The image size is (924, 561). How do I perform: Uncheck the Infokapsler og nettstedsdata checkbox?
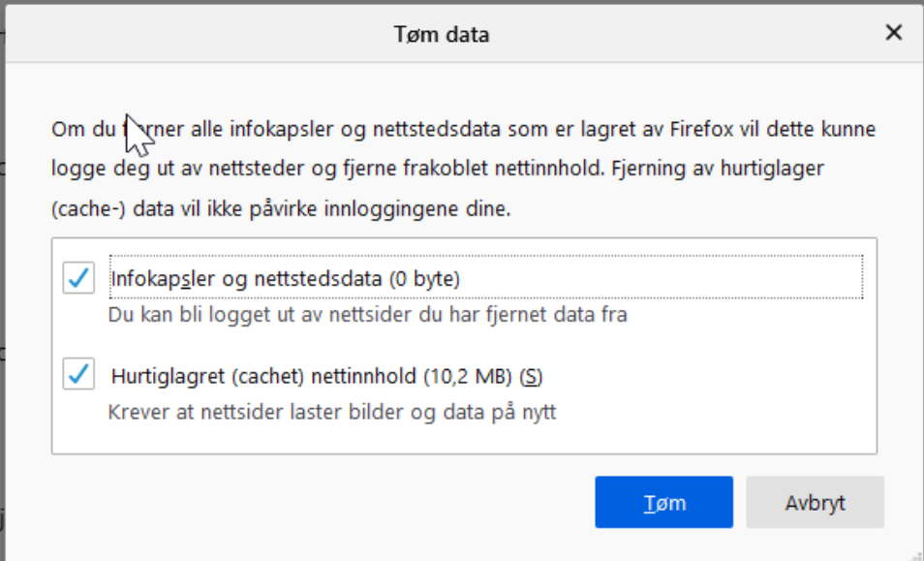[x=78, y=277]
